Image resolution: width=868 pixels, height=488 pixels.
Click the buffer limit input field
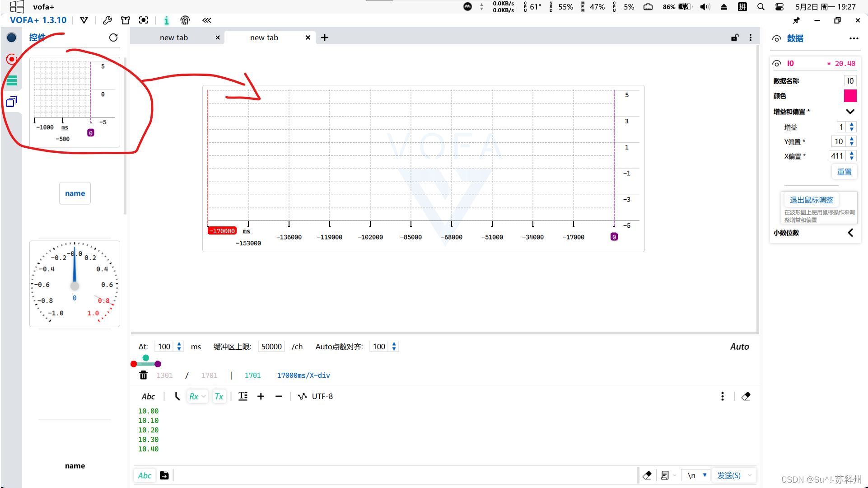coord(271,347)
